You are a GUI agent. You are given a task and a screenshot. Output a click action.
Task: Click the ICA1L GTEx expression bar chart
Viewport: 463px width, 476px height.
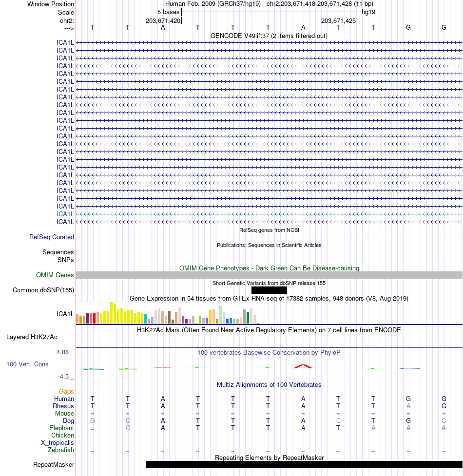tap(168, 313)
